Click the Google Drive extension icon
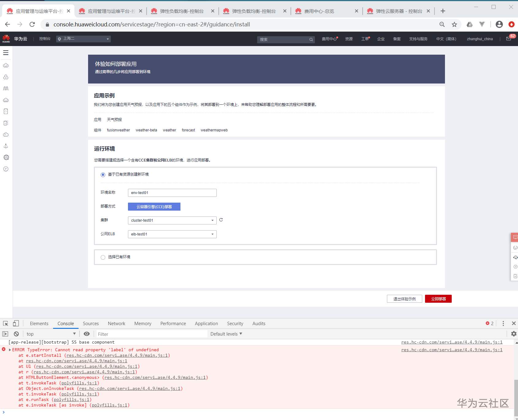 [x=470, y=24]
